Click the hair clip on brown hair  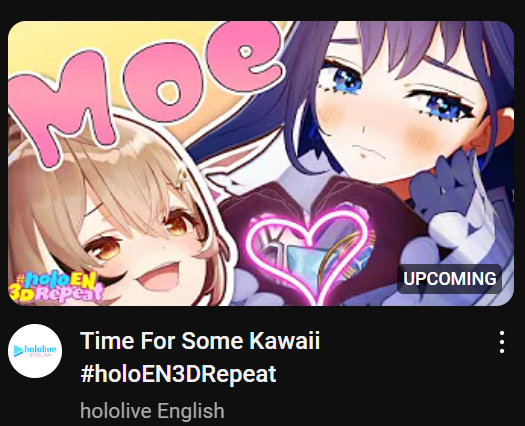(182, 176)
